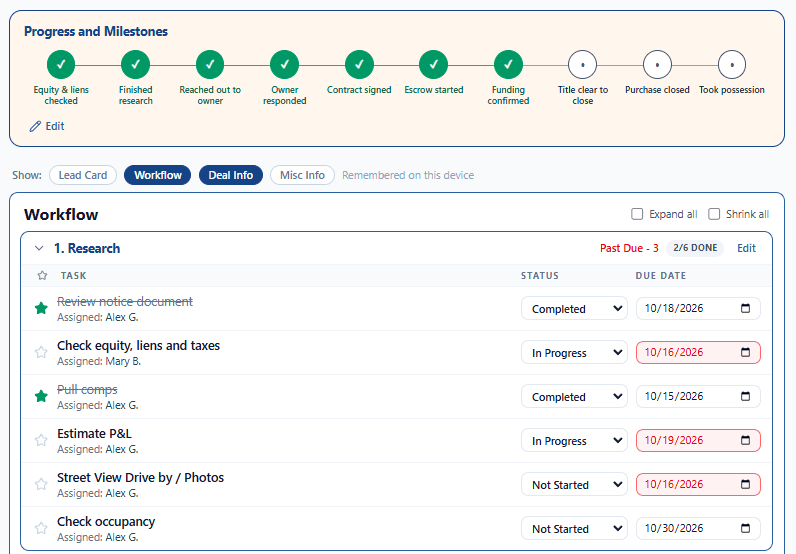This screenshot has height=554, width=796.
Task: Toggle the Workflow show pill
Action: click(x=157, y=175)
